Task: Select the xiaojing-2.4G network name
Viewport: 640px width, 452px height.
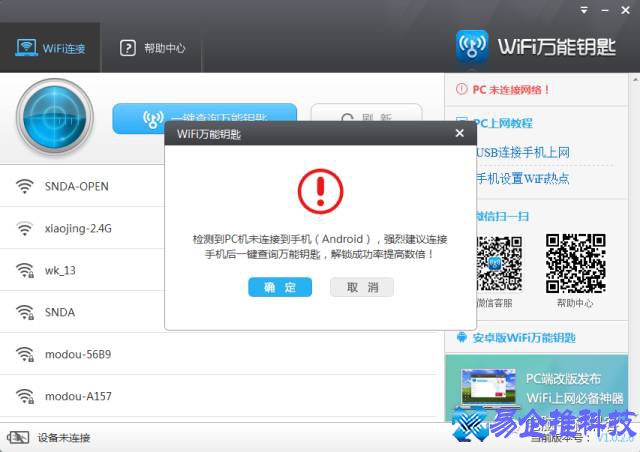Action: tap(78, 229)
